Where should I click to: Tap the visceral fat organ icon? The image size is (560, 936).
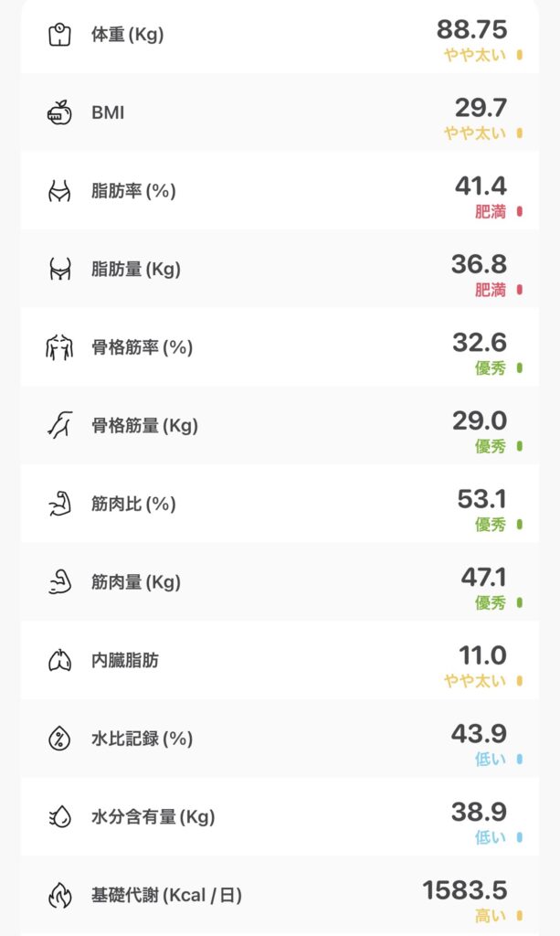click(59, 660)
